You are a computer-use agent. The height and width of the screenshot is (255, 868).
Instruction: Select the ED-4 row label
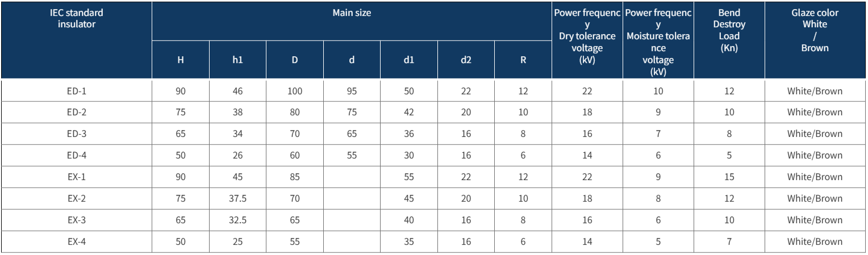[76, 156]
